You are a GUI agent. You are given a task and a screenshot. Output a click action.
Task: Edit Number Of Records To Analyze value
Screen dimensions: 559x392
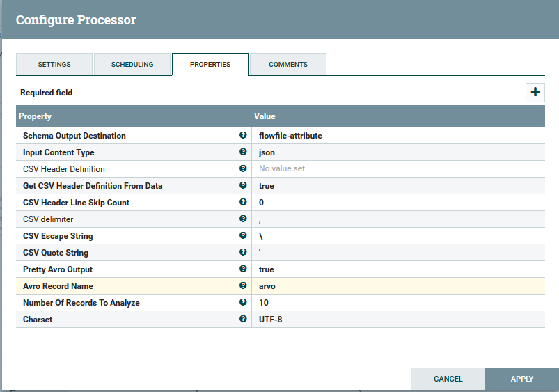(x=369, y=303)
